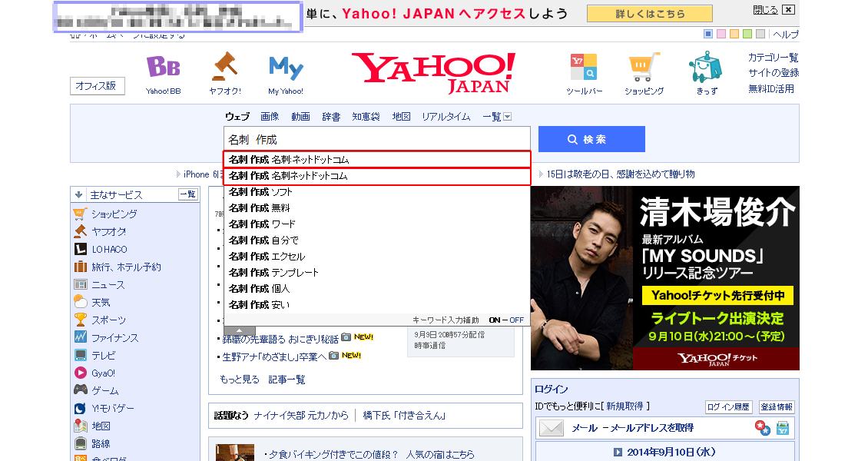Choose suggestion 名刺 作成 テンプレート
The width and height of the screenshot is (868, 461).
point(376,272)
